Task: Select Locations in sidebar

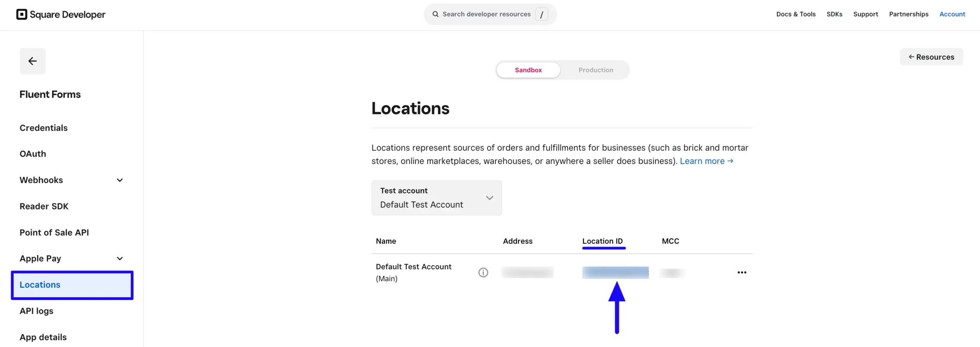Action: point(72,285)
